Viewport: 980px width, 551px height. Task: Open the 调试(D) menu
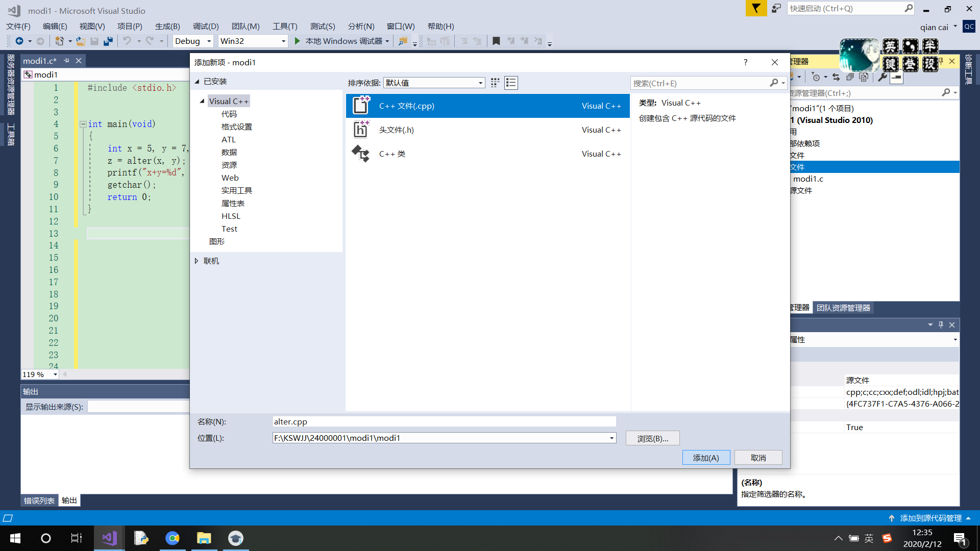[205, 26]
